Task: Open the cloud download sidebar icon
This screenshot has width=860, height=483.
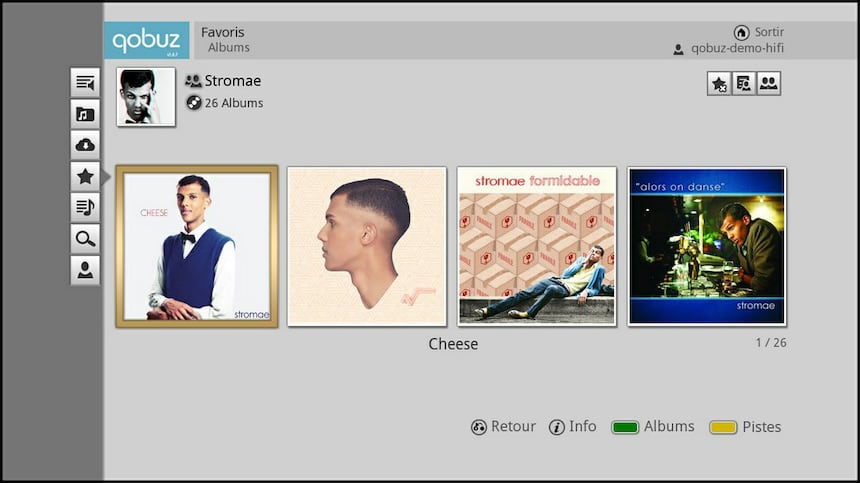Action: coord(85,145)
